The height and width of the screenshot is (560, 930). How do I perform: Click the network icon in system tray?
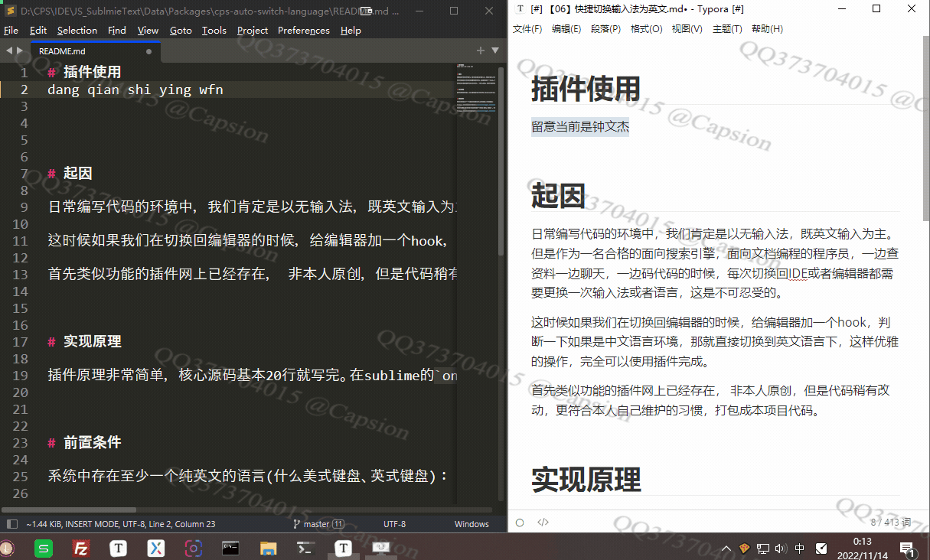tap(763, 548)
